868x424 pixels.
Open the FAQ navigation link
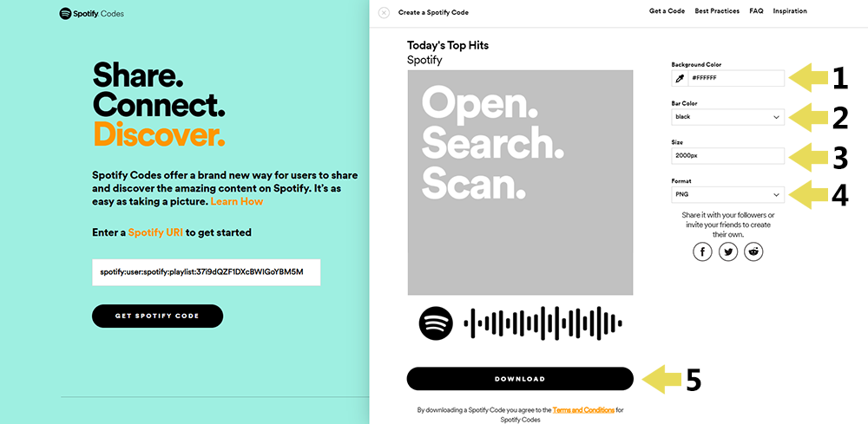pos(756,11)
